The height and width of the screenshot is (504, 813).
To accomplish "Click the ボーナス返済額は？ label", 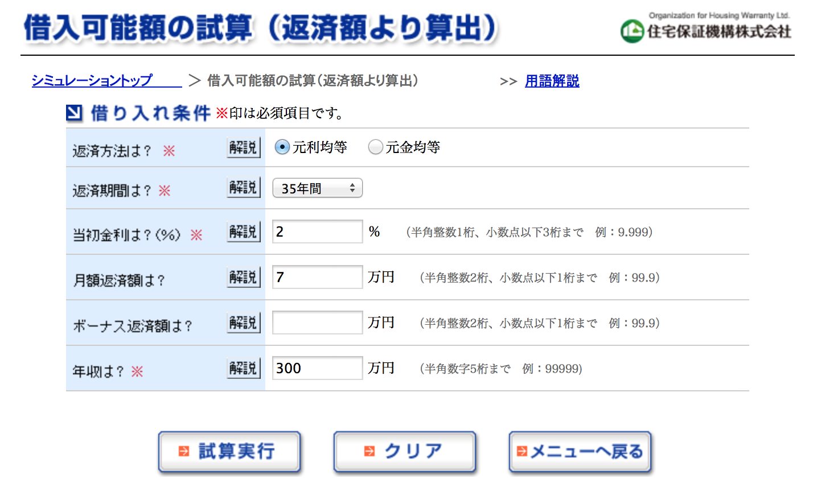I will tap(132, 326).
